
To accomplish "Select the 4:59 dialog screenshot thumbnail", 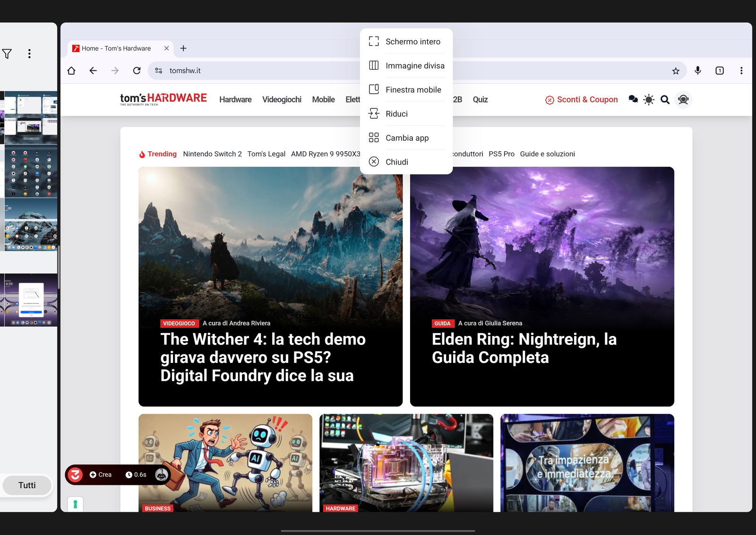I will [x=31, y=300].
